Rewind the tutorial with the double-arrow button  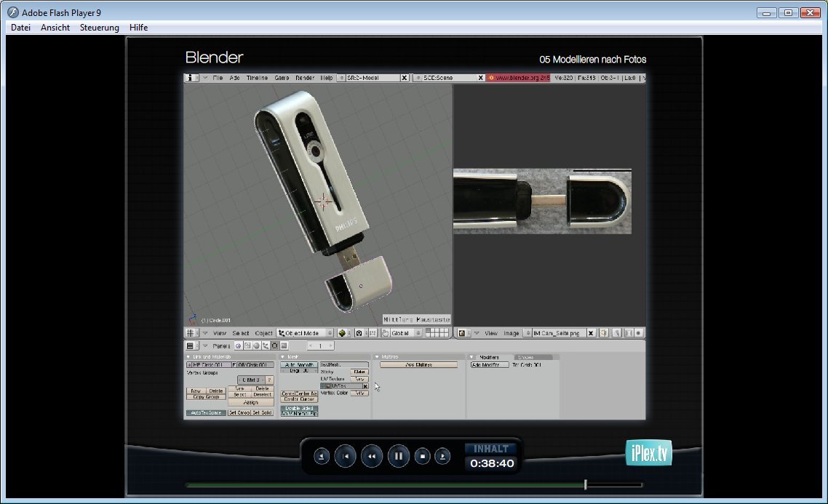point(372,456)
